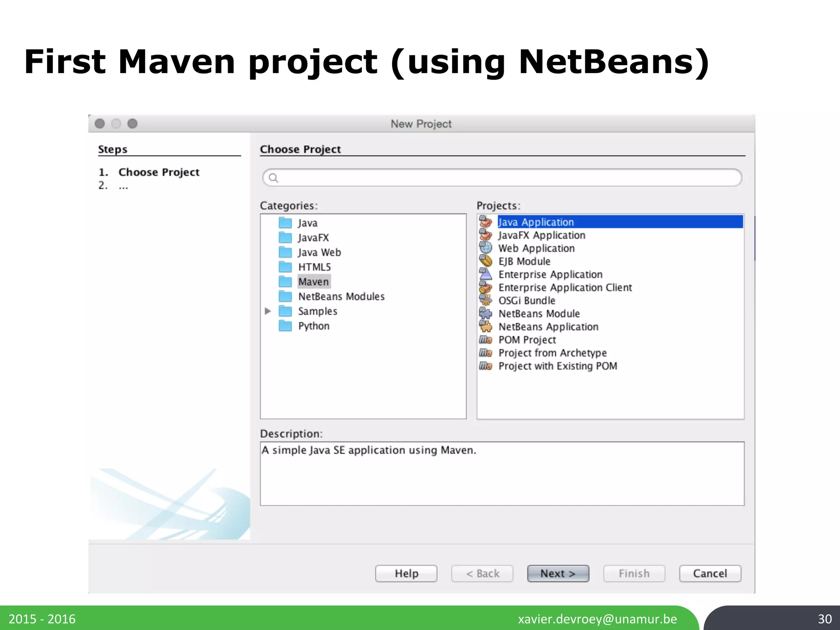
Task: Choose Enterprise Application Client project type
Action: click(x=565, y=288)
